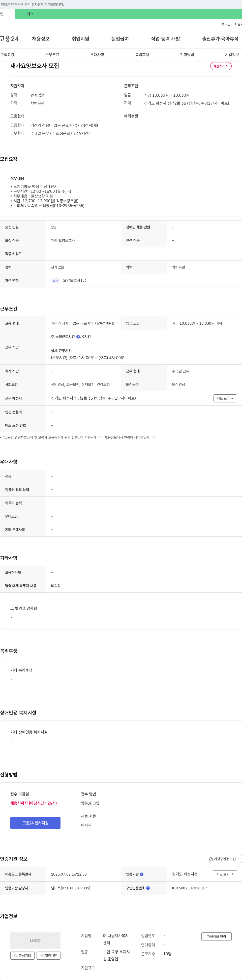Jump to 근무조건 section tab

coord(52,55)
